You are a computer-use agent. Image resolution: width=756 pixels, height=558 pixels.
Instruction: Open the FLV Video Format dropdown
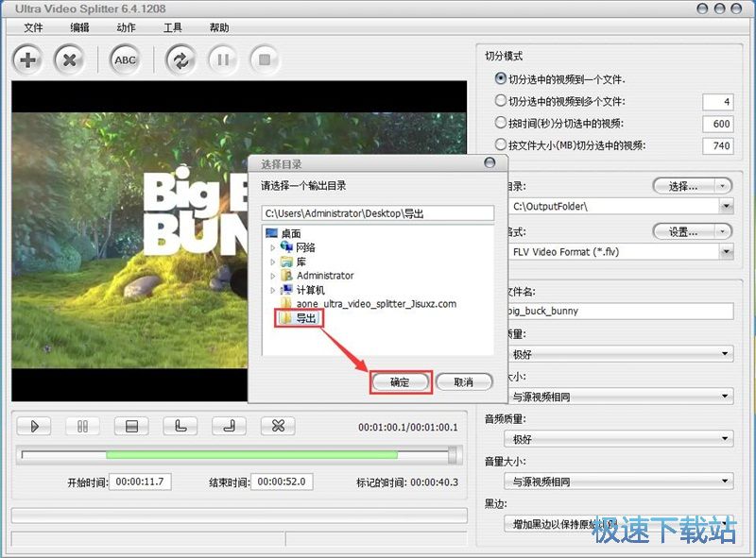(x=726, y=251)
